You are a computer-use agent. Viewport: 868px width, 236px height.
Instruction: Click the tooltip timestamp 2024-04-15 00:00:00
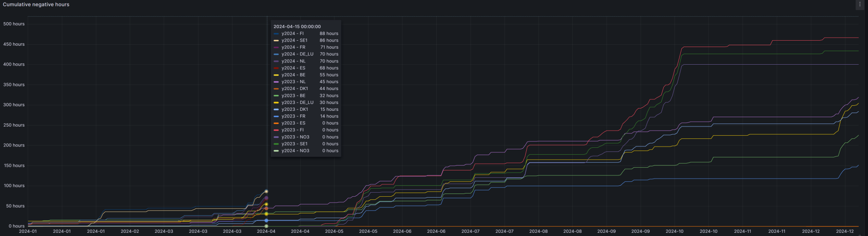click(297, 27)
